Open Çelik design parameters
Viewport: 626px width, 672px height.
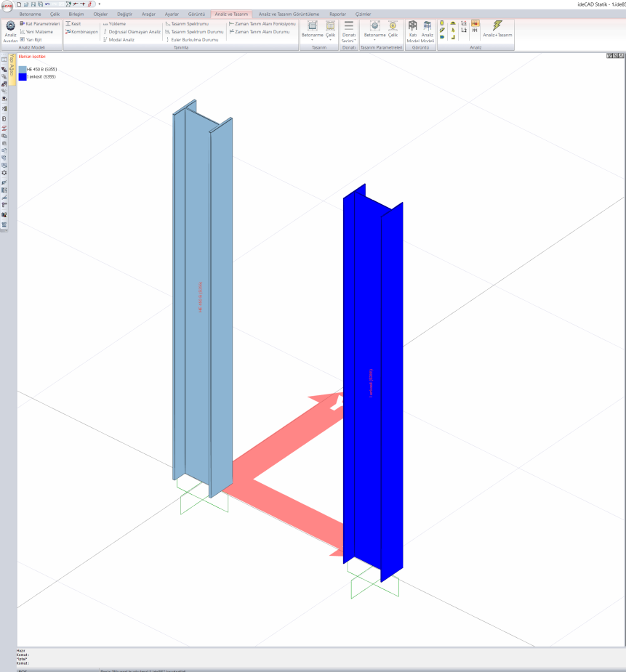point(393,29)
